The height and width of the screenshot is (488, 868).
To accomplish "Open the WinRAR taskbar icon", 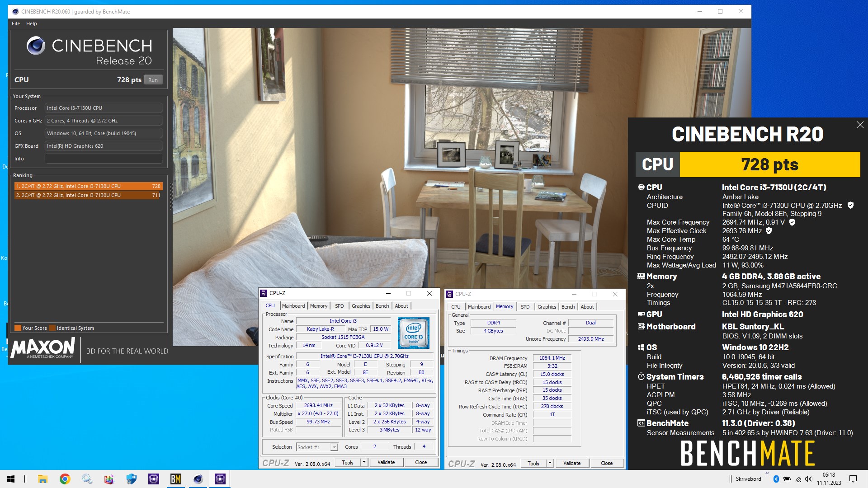I will point(109,479).
